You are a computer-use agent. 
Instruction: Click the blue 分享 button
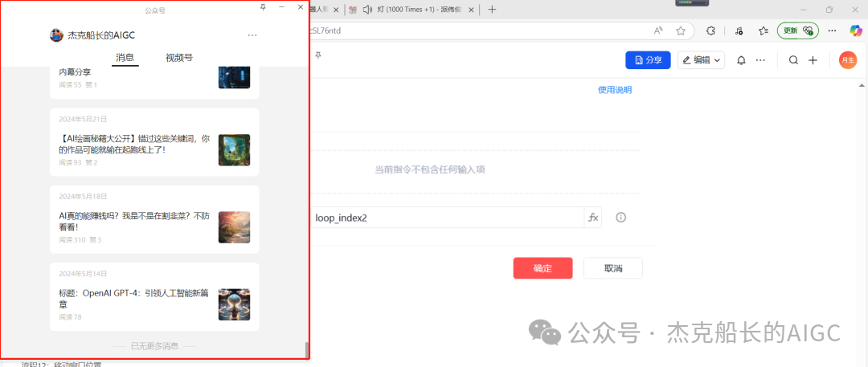[x=649, y=59]
